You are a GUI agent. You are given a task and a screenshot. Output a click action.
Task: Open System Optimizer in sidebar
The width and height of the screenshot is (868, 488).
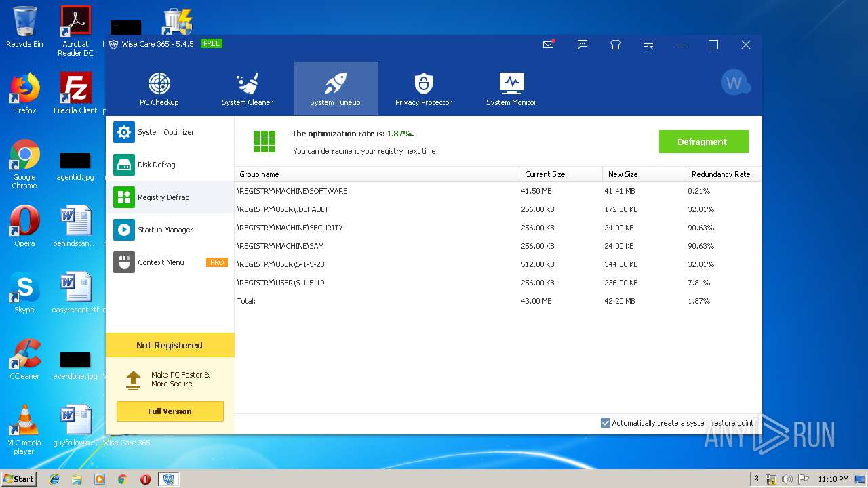coord(170,132)
